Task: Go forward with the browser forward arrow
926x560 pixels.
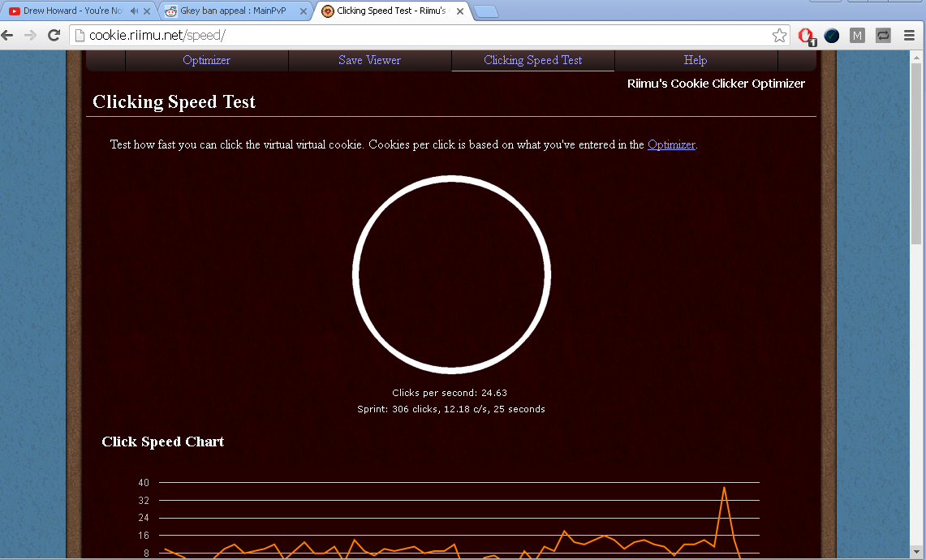Action: coord(30,36)
